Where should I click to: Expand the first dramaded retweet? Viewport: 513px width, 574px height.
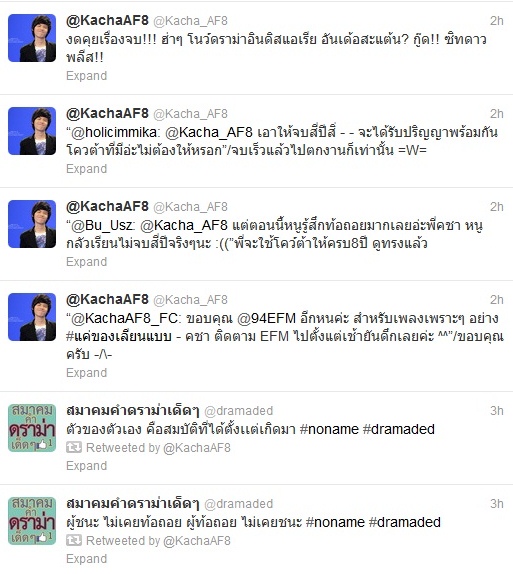[86, 466]
